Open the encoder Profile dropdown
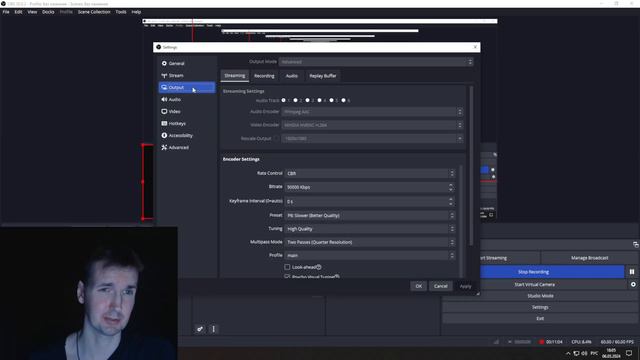Viewport: 640px width, 360px height. [x=370, y=256]
